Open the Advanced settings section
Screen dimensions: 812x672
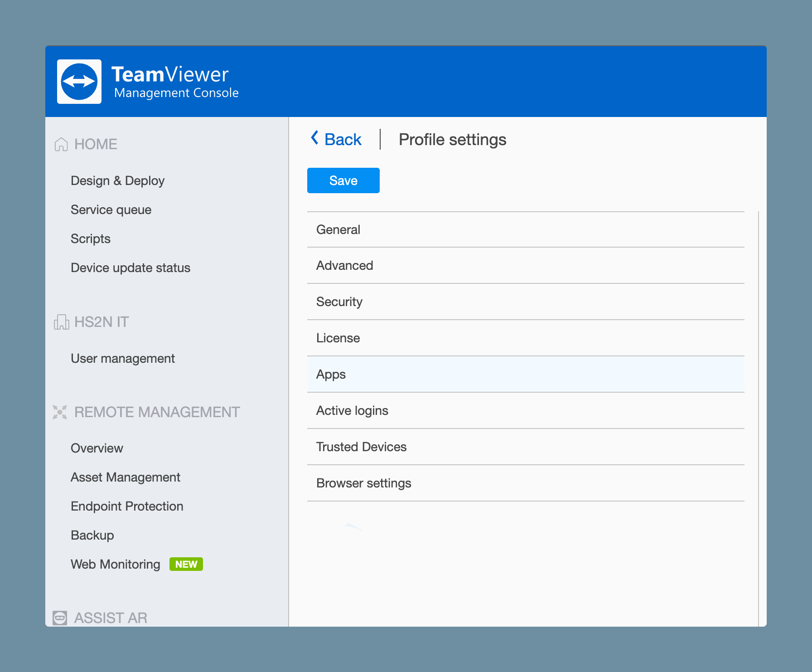(526, 266)
